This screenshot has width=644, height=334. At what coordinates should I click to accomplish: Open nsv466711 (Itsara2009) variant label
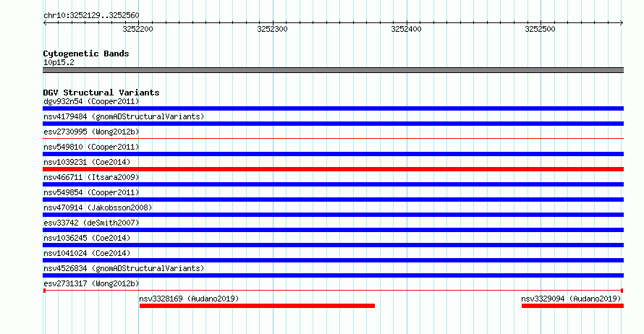click(x=91, y=177)
